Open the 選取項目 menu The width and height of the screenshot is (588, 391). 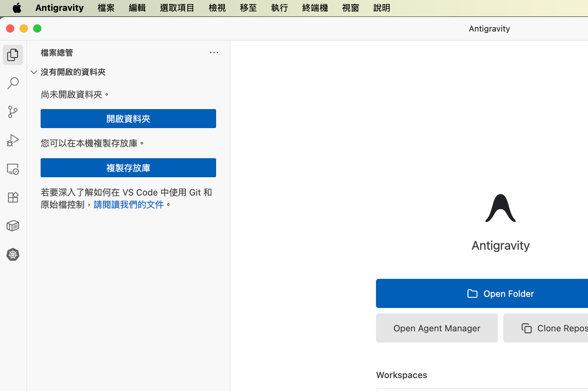(177, 8)
